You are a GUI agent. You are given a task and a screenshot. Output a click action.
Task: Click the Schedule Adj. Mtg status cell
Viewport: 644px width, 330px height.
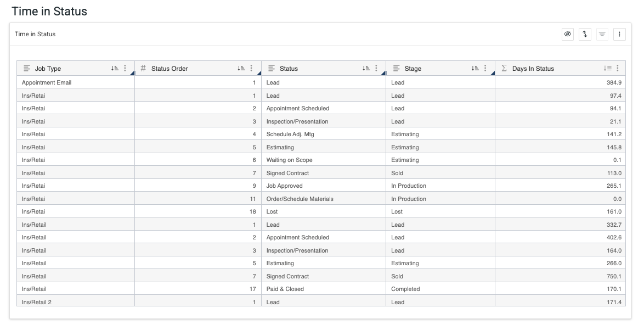click(324, 134)
